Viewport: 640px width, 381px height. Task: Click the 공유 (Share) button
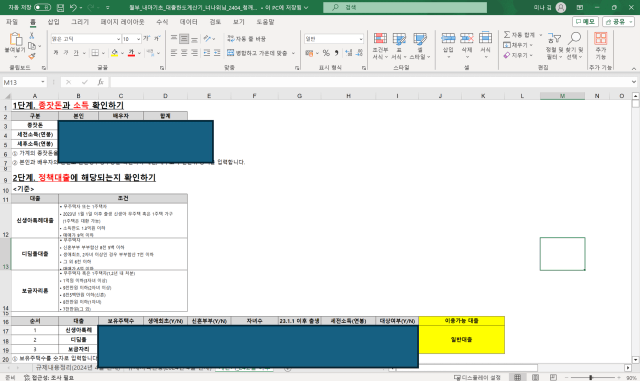618,22
